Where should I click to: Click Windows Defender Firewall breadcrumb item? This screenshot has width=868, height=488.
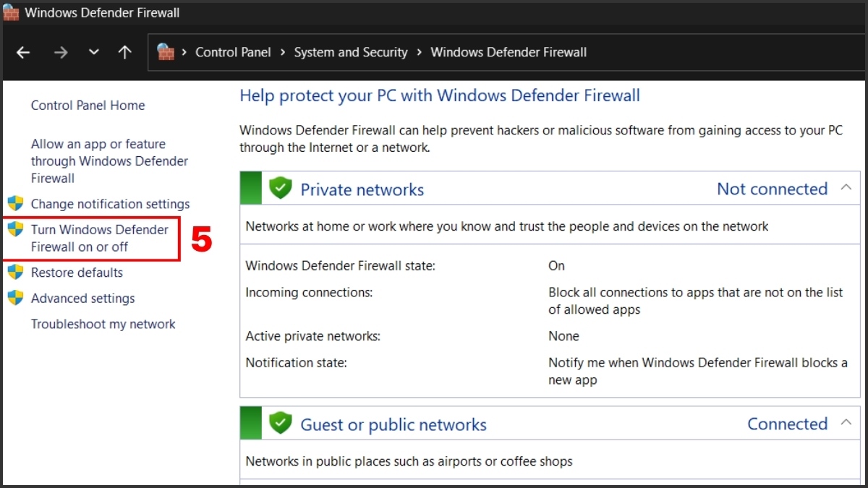coord(509,53)
